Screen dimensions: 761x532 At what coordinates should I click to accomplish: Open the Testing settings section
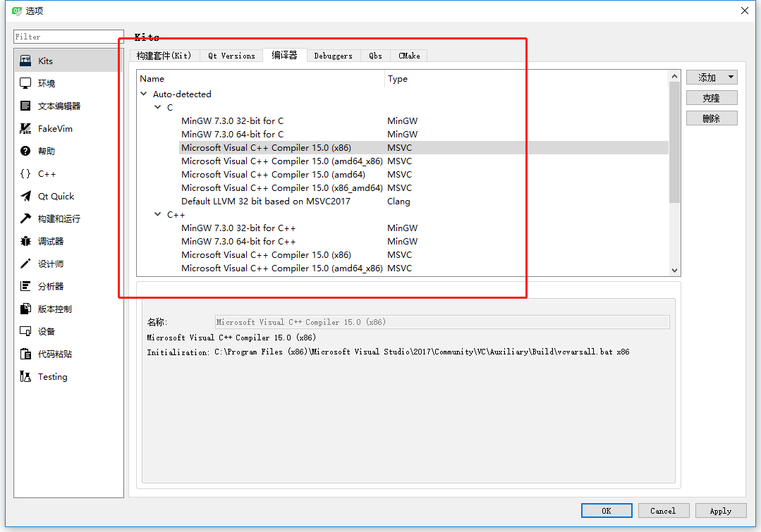tap(44, 376)
